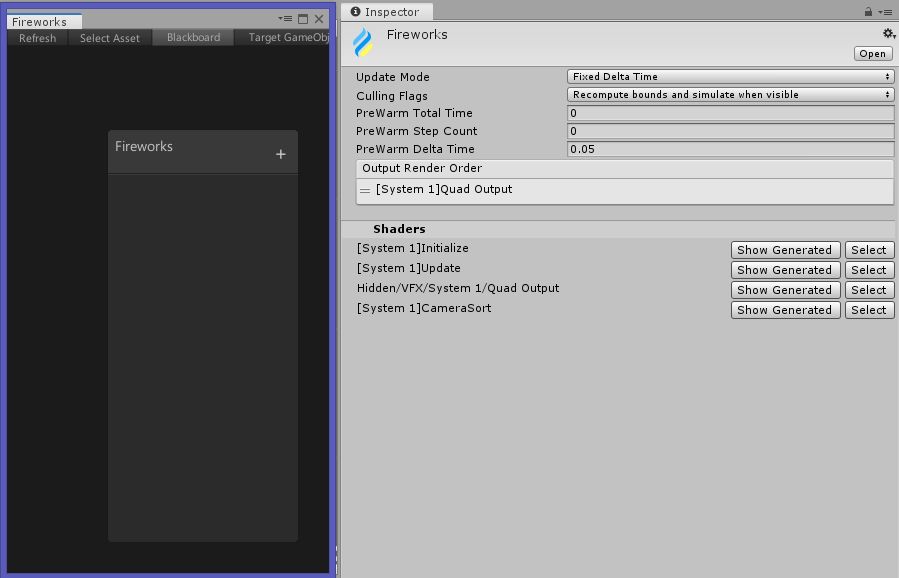The height and width of the screenshot is (578, 899).
Task: Open the Culling Flags dropdown
Action: point(730,95)
